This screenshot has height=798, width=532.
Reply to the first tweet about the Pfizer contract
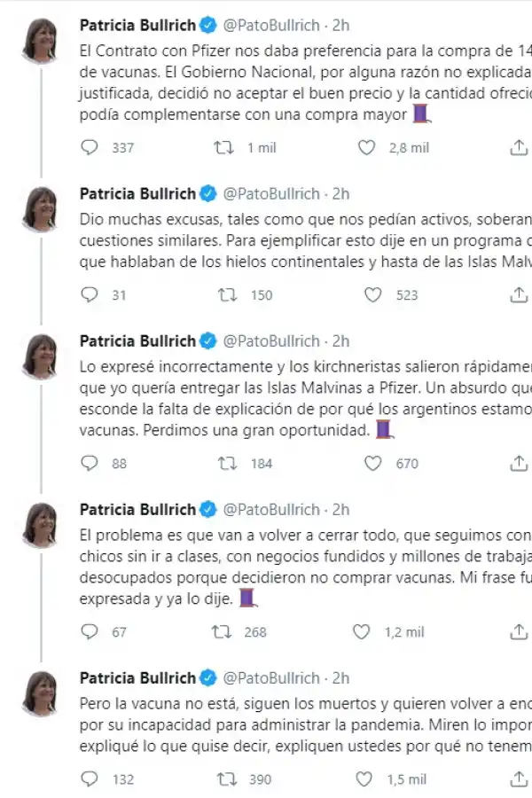point(89,148)
